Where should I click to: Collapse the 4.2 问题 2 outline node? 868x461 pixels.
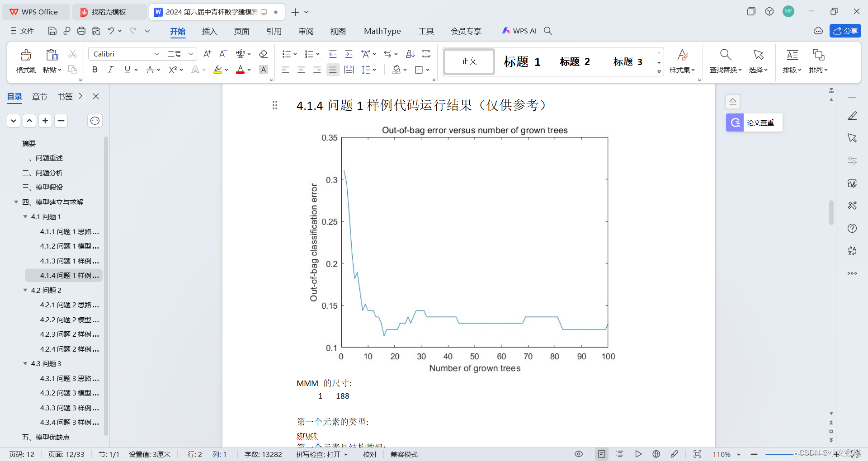25,290
